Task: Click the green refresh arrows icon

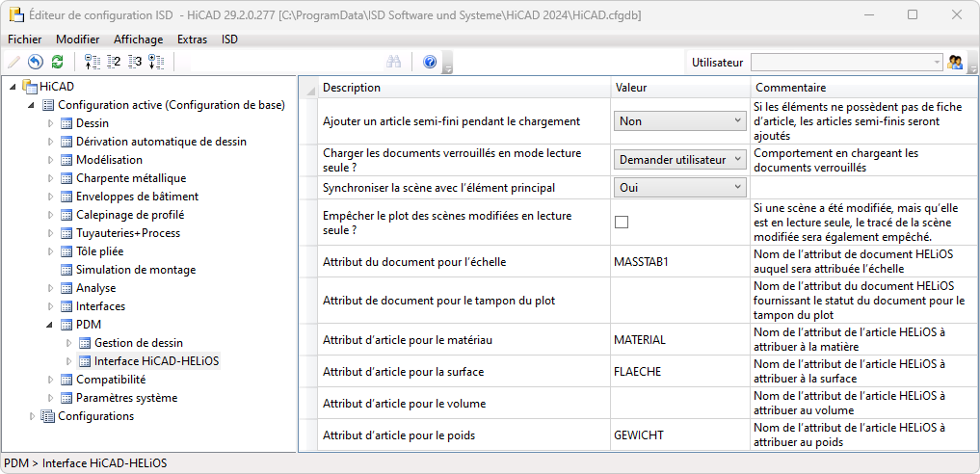Action: click(x=57, y=62)
